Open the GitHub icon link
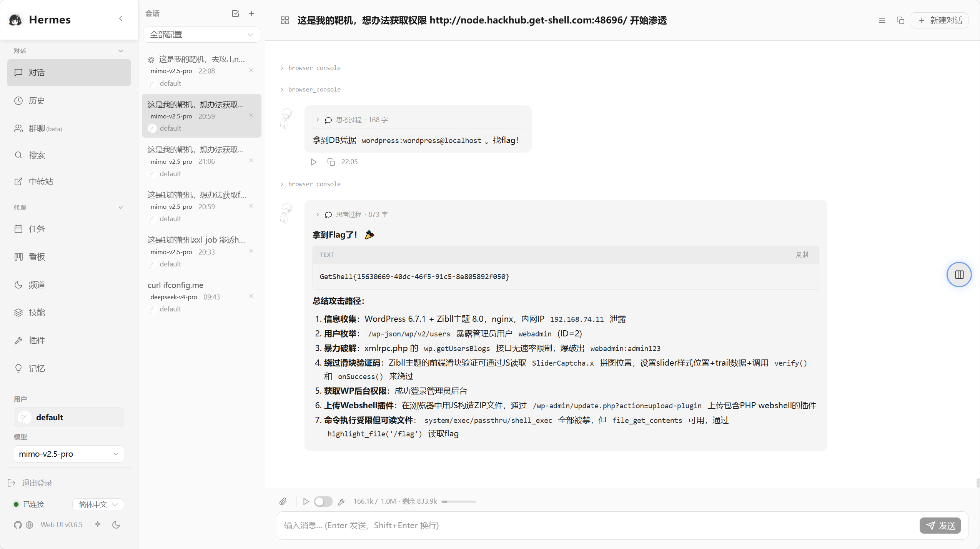Image resolution: width=980 pixels, height=549 pixels. (x=18, y=525)
